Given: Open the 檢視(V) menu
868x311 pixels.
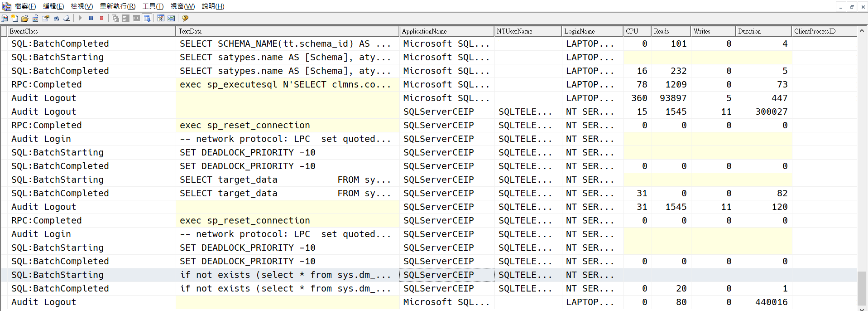Looking at the screenshot, I should tap(82, 6).
